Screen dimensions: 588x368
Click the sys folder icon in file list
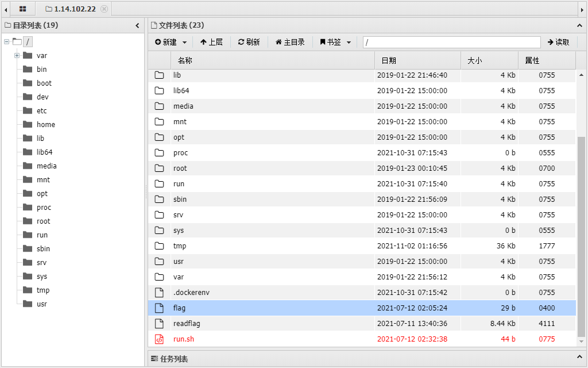click(x=160, y=230)
